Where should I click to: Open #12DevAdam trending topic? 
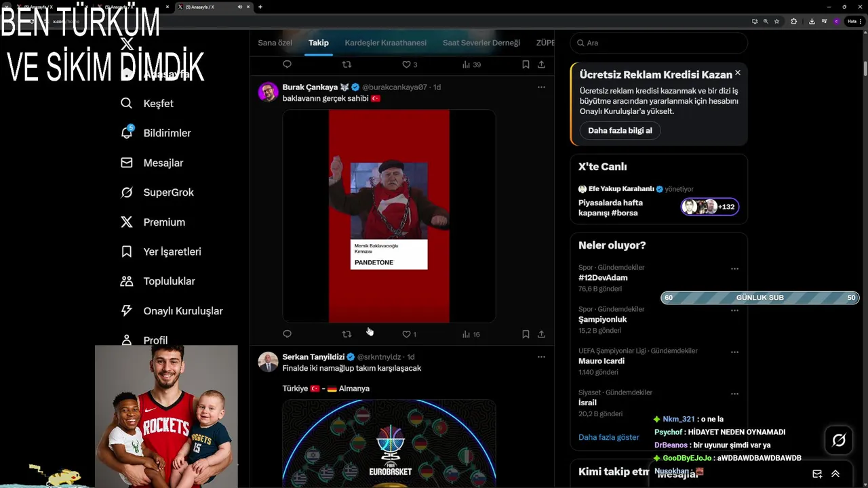pyautogui.click(x=603, y=278)
